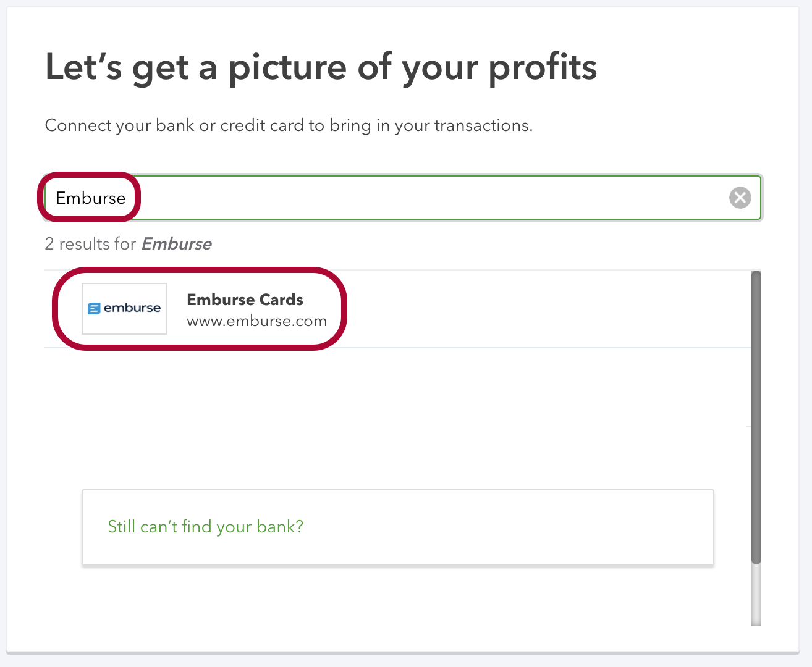Viewport: 812px width, 667px height.
Task: Click the Let's get a picture heading
Action: click(x=321, y=68)
